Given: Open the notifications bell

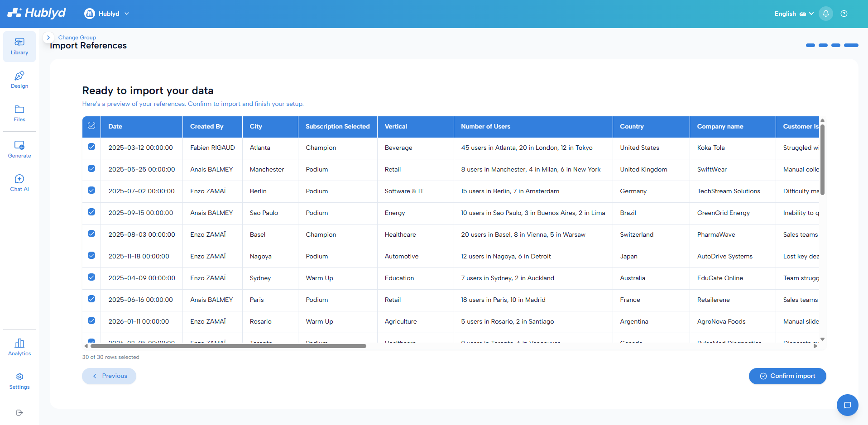Looking at the screenshot, I should click(x=826, y=14).
